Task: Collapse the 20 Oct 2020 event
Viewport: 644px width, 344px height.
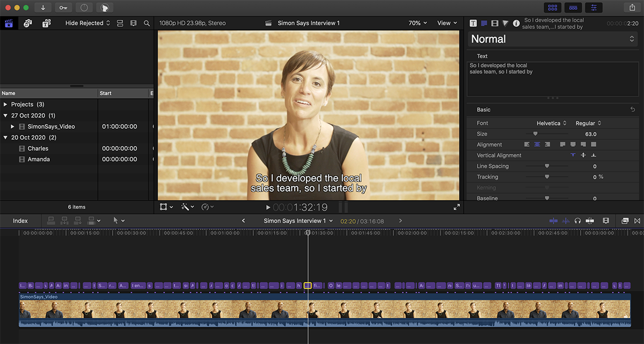Action: tap(5, 137)
